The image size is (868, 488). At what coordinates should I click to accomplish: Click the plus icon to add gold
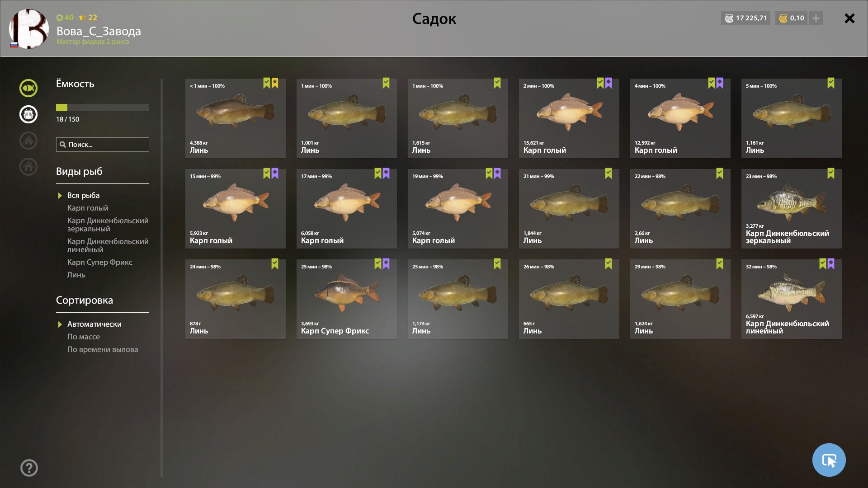click(816, 18)
